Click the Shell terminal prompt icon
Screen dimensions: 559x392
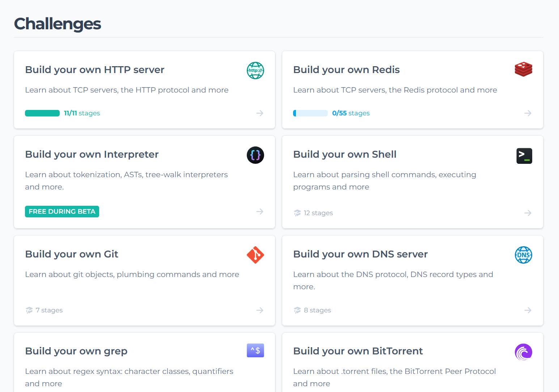coord(524,156)
